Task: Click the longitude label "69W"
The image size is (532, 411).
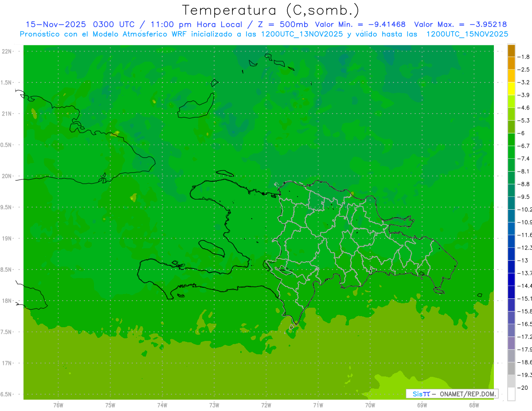Action: click(x=422, y=405)
